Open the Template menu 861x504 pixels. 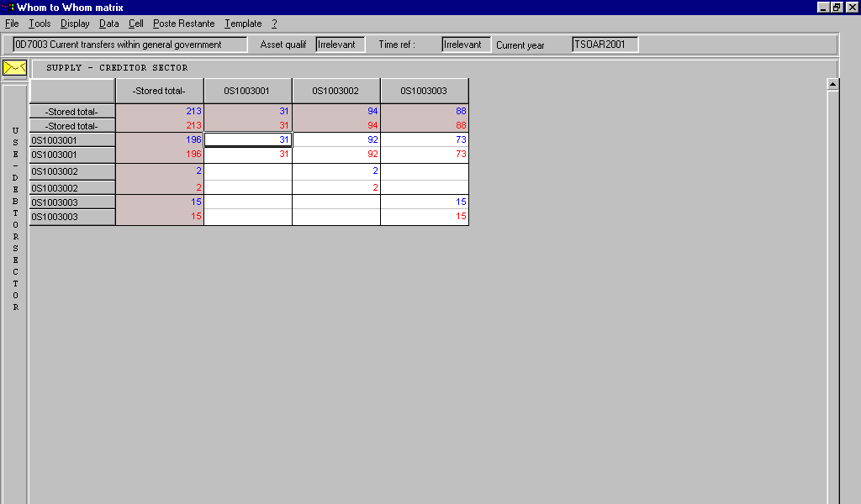point(243,24)
